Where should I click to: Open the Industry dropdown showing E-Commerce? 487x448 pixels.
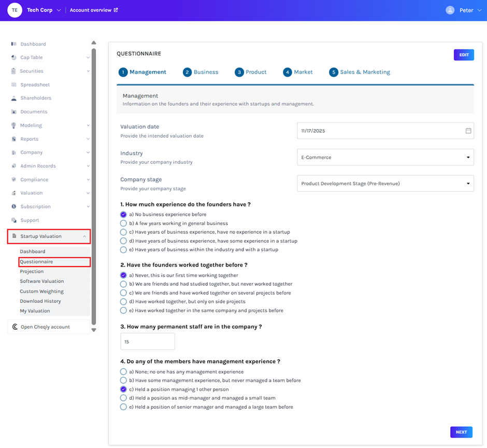[x=385, y=158]
